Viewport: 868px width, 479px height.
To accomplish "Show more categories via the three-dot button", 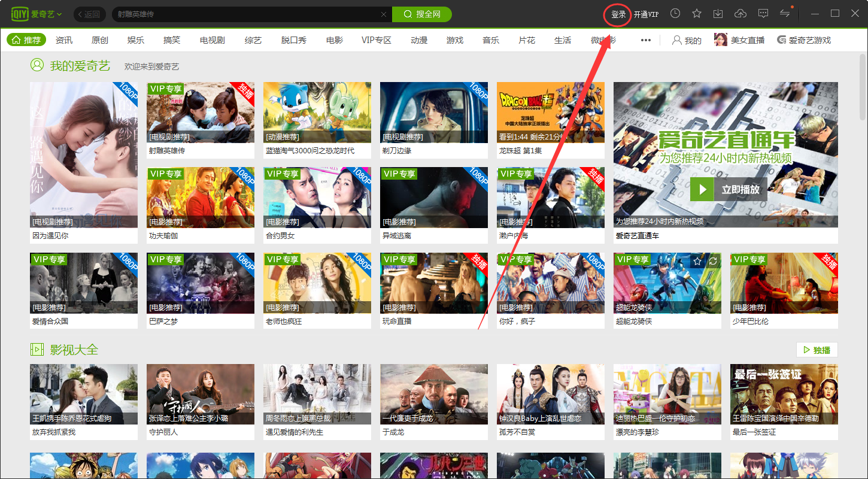I will [x=645, y=40].
